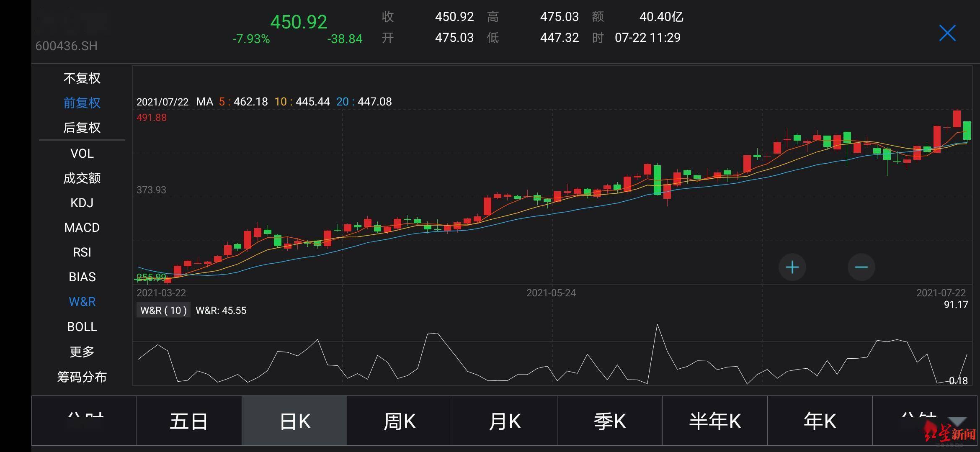Open 更多 indicators list
Image resolution: width=980 pixels, height=452 pixels.
click(82, 352)
